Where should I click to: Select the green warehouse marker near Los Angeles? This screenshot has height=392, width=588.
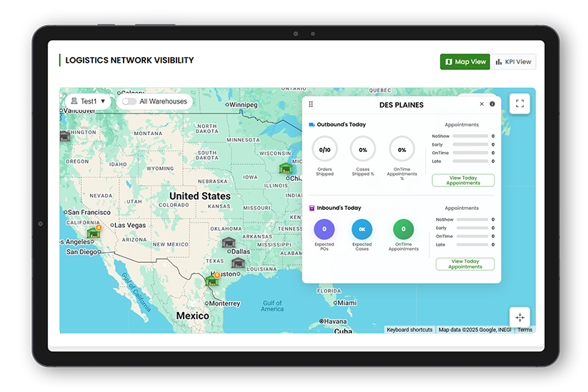(93, 232)
